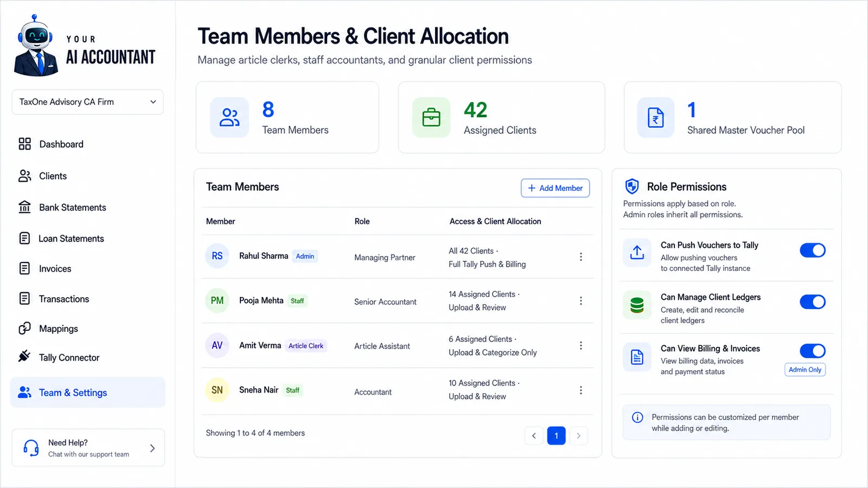Click the Staff tag next to Pooja Mehta
This screenshot has width=868, height=488.
297,301
